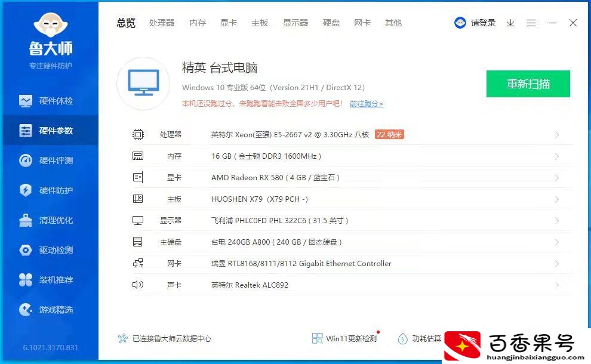
Task: Expand the 显卡 RX 580 row chevron
Action: click(557, 178)
